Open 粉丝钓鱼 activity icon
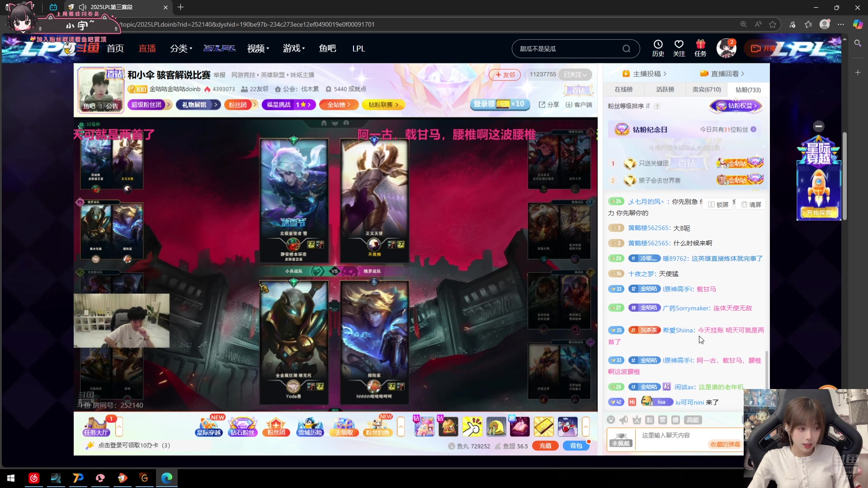Viewport: 868px width, 488px height. point(377,427)
